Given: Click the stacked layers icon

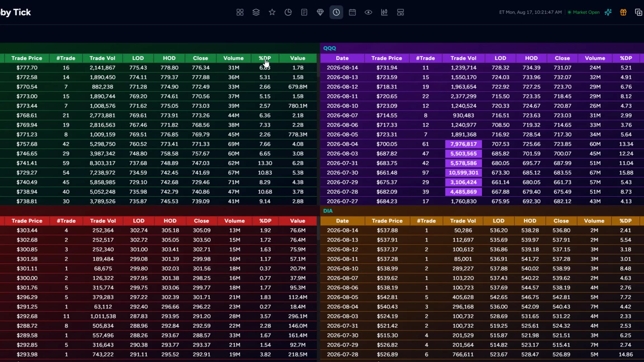Looking at the screenshot, I should [256, 12].
